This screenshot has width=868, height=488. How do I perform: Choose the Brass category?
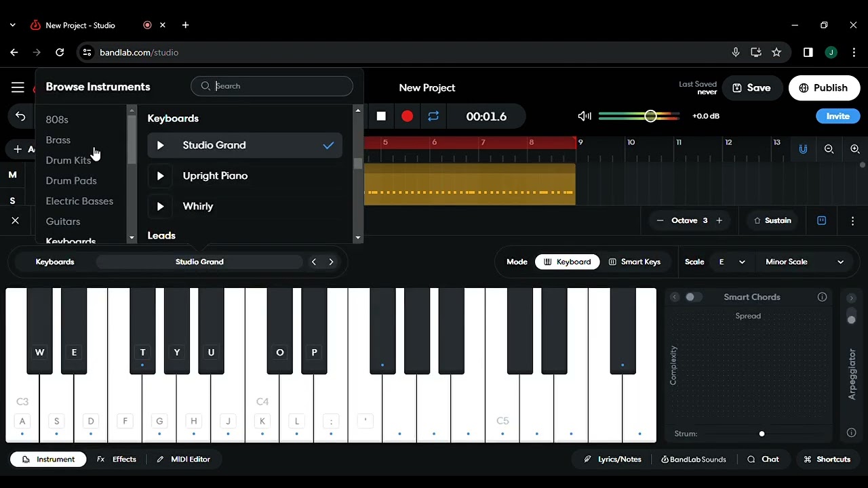tap(58, 140)
